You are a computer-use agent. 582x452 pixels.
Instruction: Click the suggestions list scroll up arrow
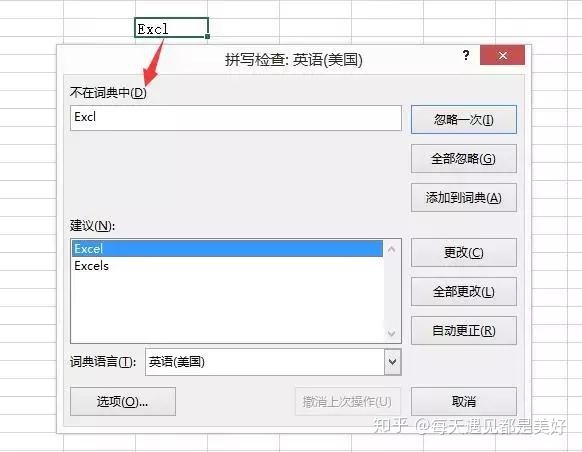(x=392, y=249)
